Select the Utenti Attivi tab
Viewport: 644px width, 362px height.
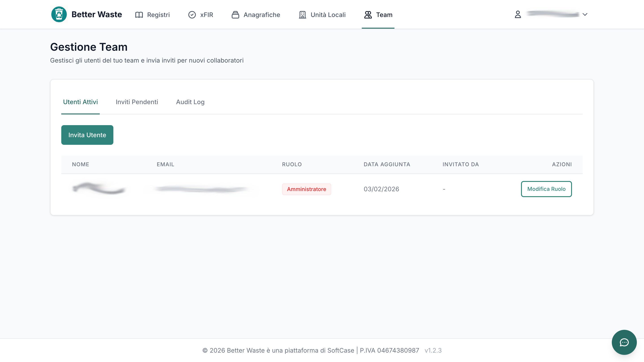coord(80,102)
